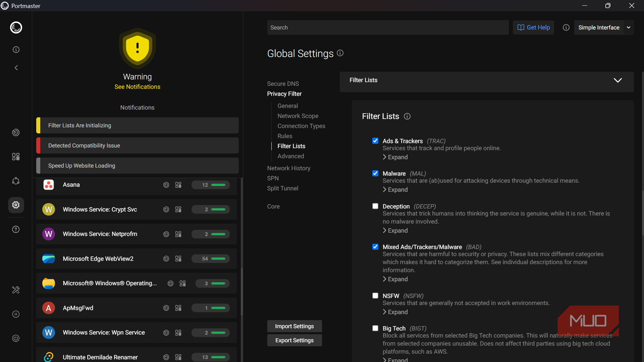644x362 pixels.
Task: Open Asana app settings grid icon
Action: click(178, 185)
